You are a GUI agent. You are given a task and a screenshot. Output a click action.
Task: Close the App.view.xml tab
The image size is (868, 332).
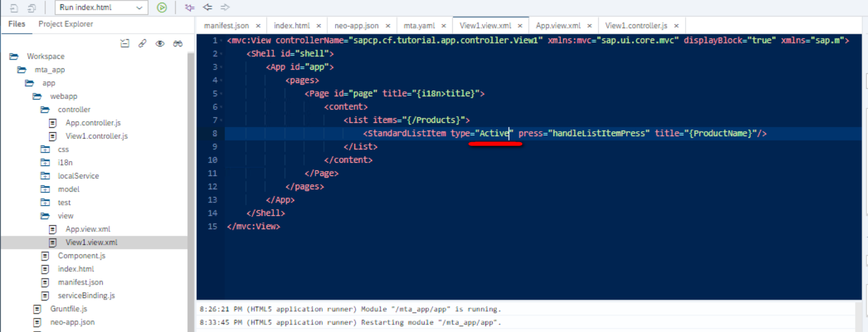click(x=590, y=26)
